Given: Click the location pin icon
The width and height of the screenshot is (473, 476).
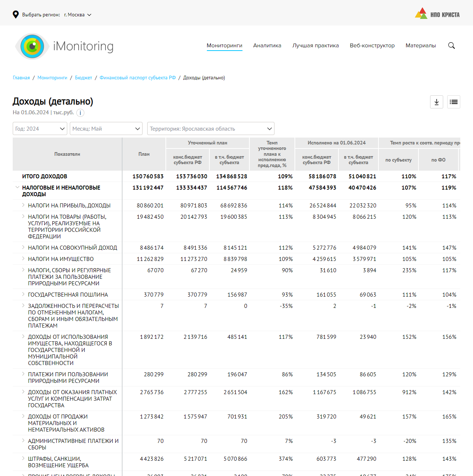Looking at the screenshot, I should (x=16, y=15).
